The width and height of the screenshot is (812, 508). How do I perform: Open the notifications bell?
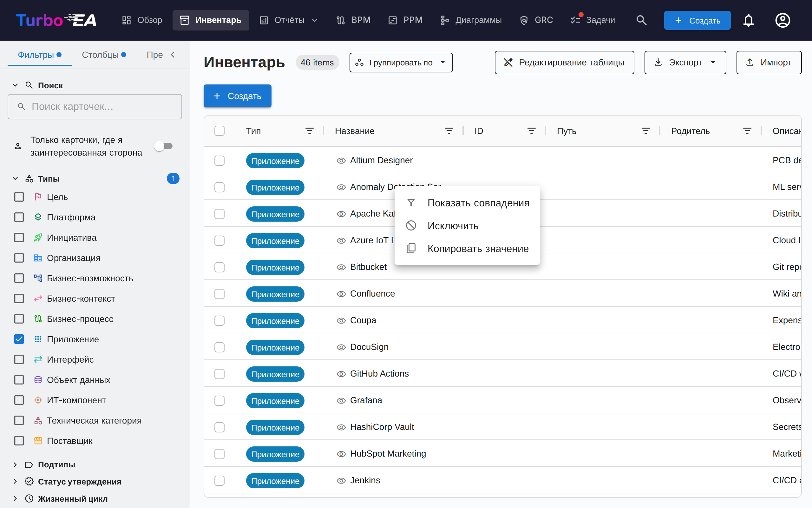[748, 20]
